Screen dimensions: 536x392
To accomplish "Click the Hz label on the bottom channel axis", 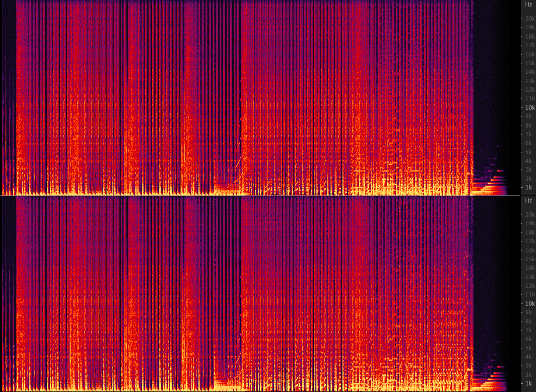I will [x=528, y=200].
